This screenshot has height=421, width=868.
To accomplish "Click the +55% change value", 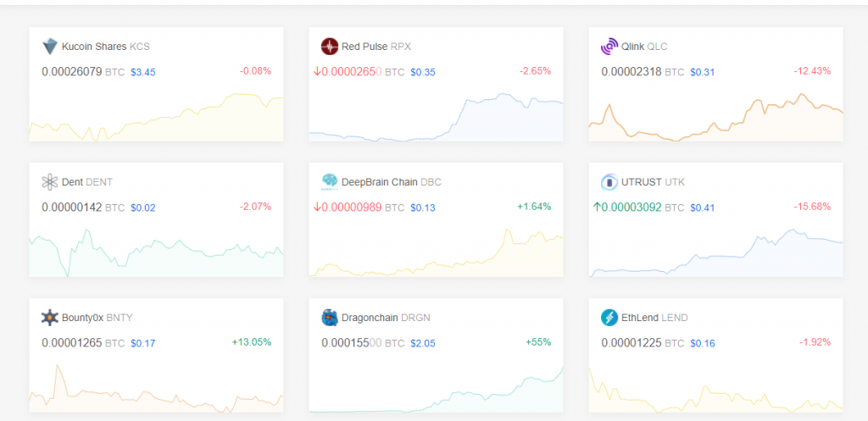I will click(x=538, y=342).
